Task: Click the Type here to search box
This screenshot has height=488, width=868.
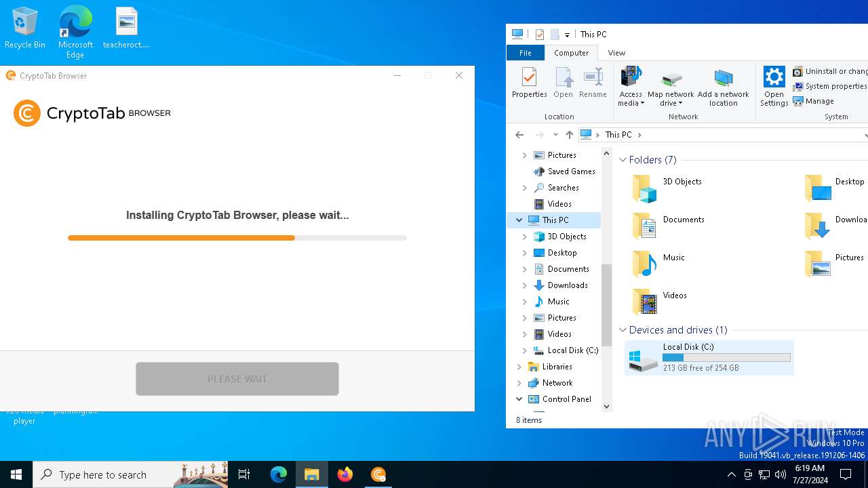Action: click(x=130, y=474)
